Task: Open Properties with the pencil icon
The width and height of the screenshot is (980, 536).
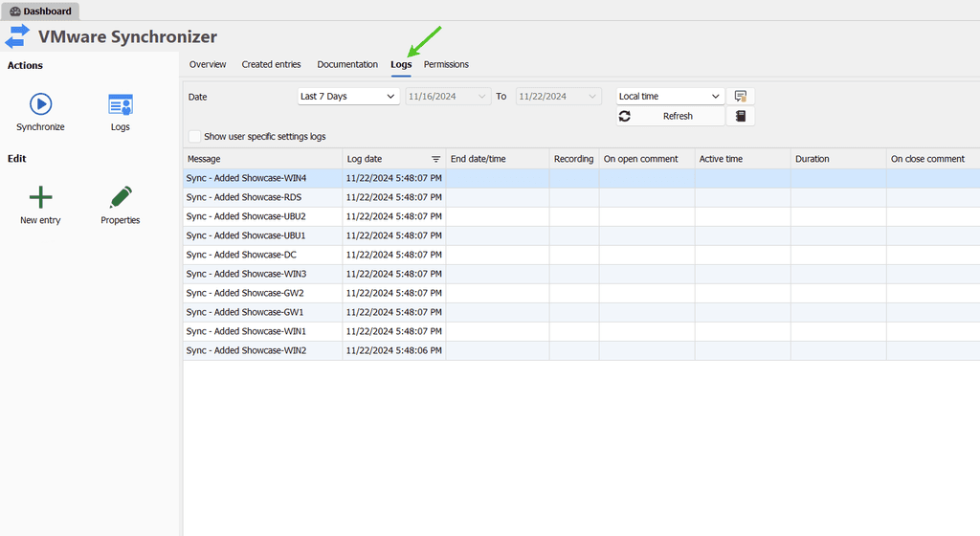Action: point(121,198)
